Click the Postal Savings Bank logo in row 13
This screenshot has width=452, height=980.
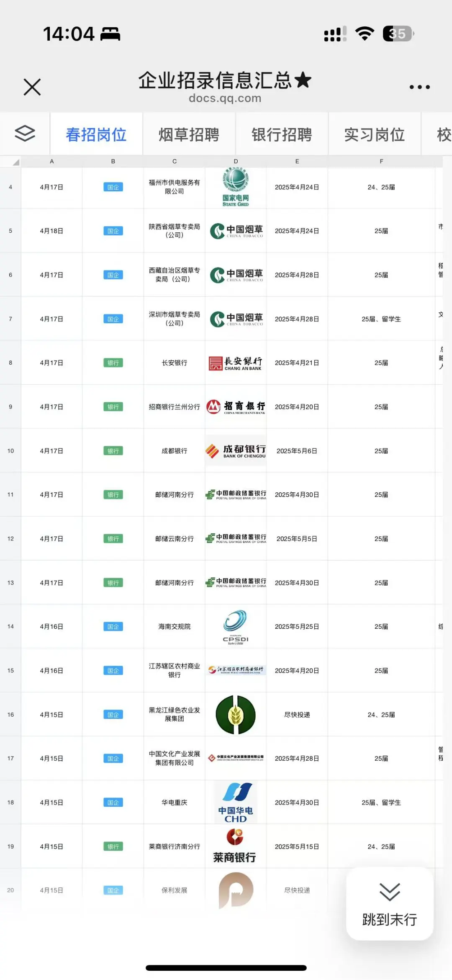tap(236, 583)
